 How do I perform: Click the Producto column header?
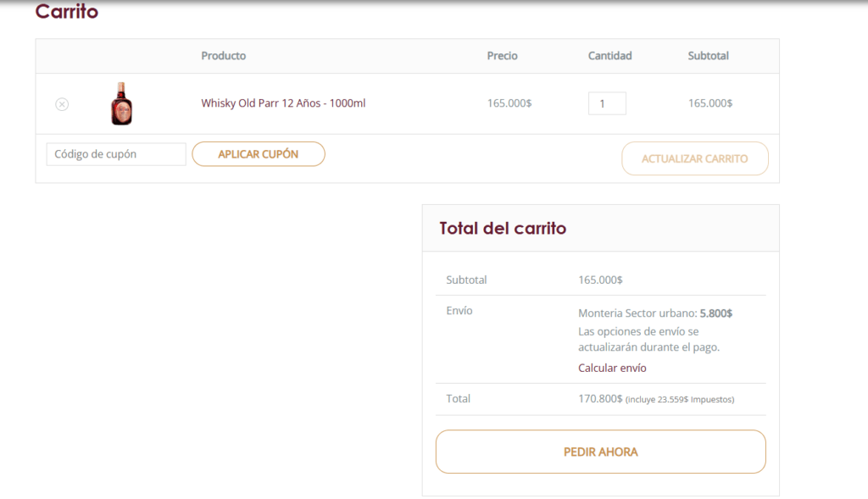[x=223, y=55]
